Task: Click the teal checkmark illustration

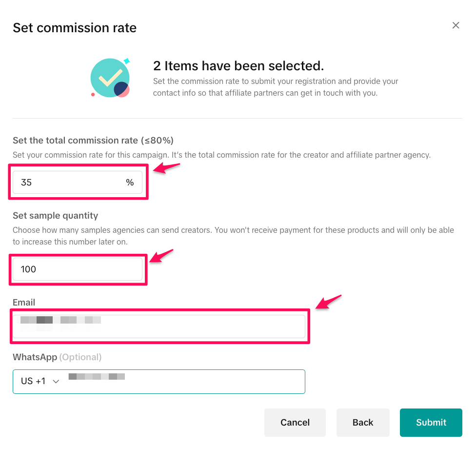Action: click(110, 78)
